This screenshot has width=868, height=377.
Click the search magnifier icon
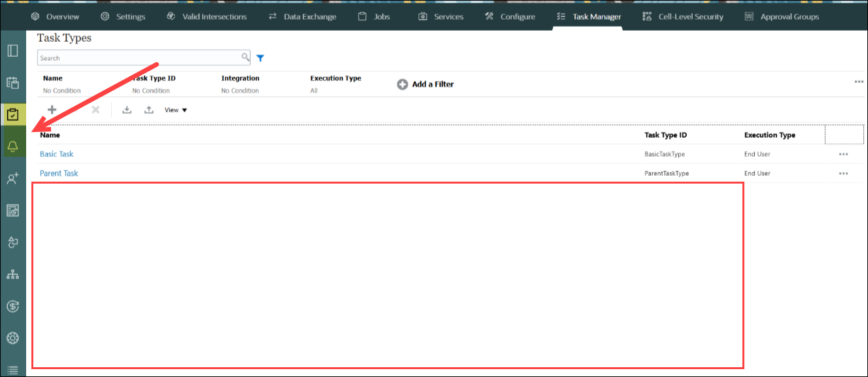[x=245, y=57]
